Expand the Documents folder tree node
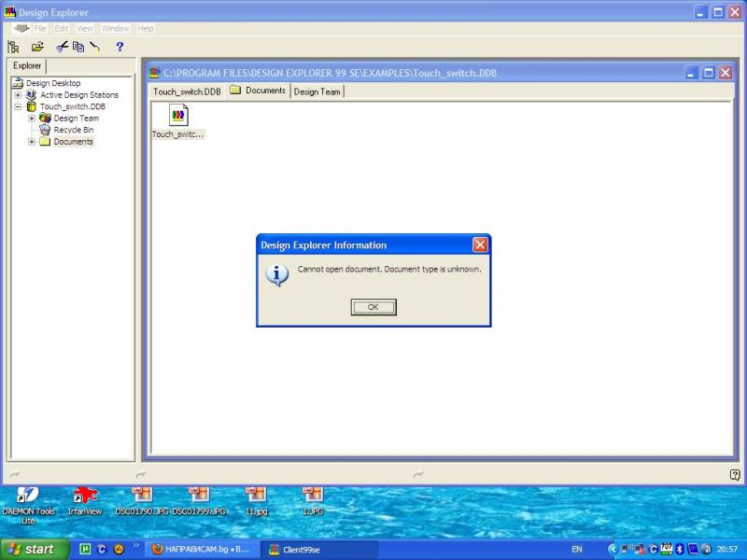Screen dimensions: 747x560 point(32,142)
